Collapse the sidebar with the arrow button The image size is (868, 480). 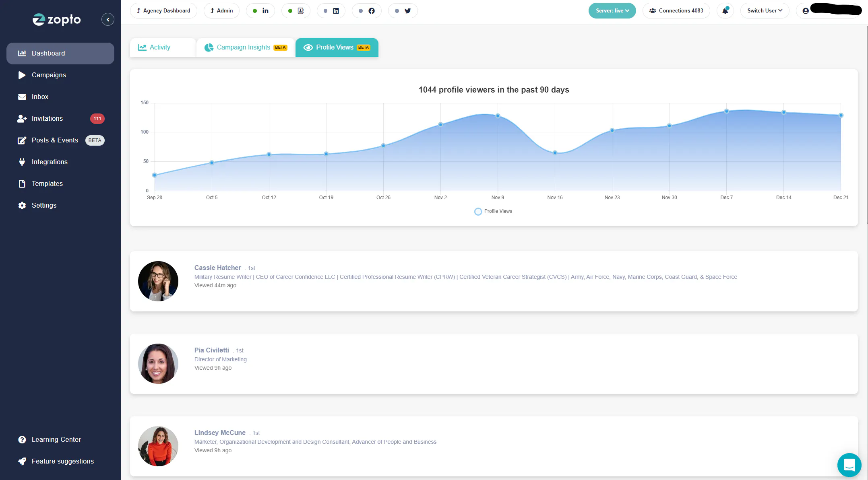(107, 19)
